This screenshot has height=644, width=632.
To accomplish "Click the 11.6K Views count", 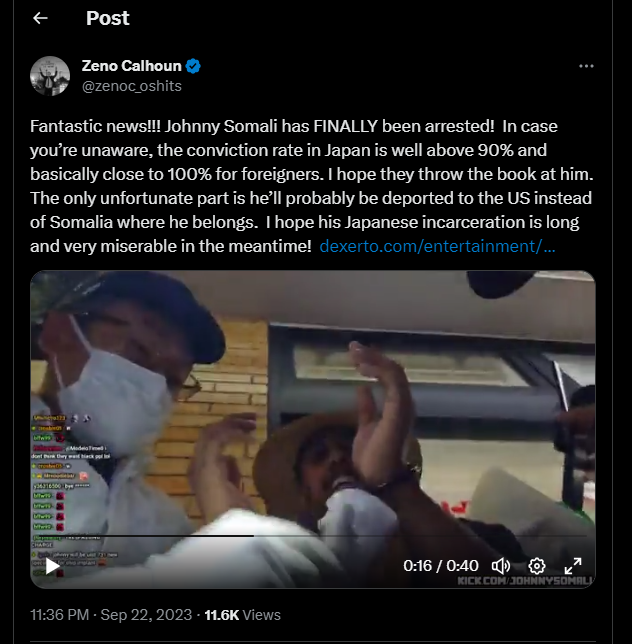I will (x=242, y=615).
